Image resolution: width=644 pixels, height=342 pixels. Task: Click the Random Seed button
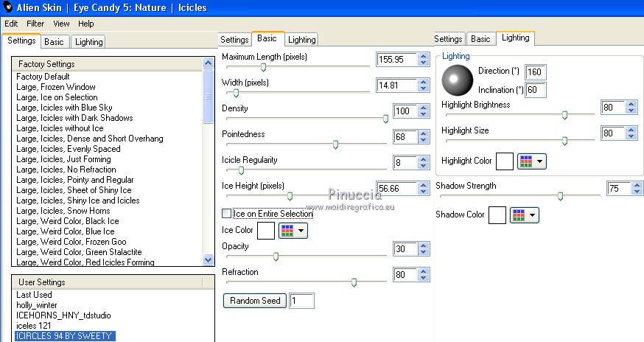coord(255,301)
